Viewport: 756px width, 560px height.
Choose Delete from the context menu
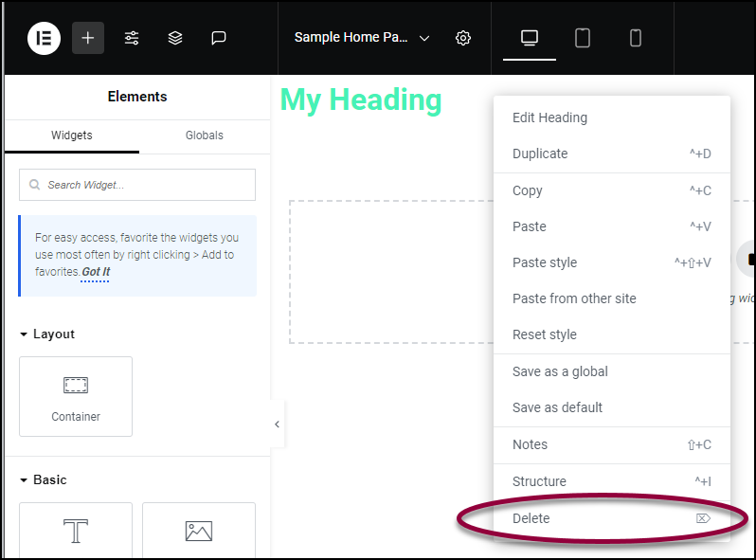[612, 518]
